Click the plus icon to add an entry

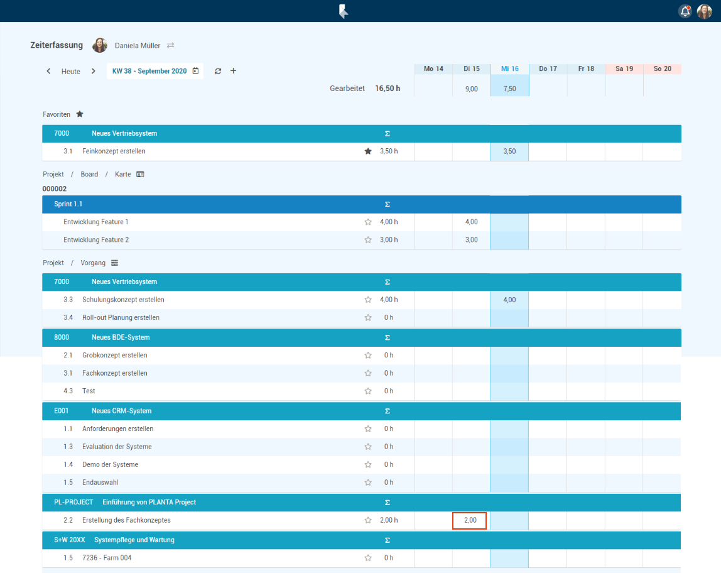click(x=234, y=71)
